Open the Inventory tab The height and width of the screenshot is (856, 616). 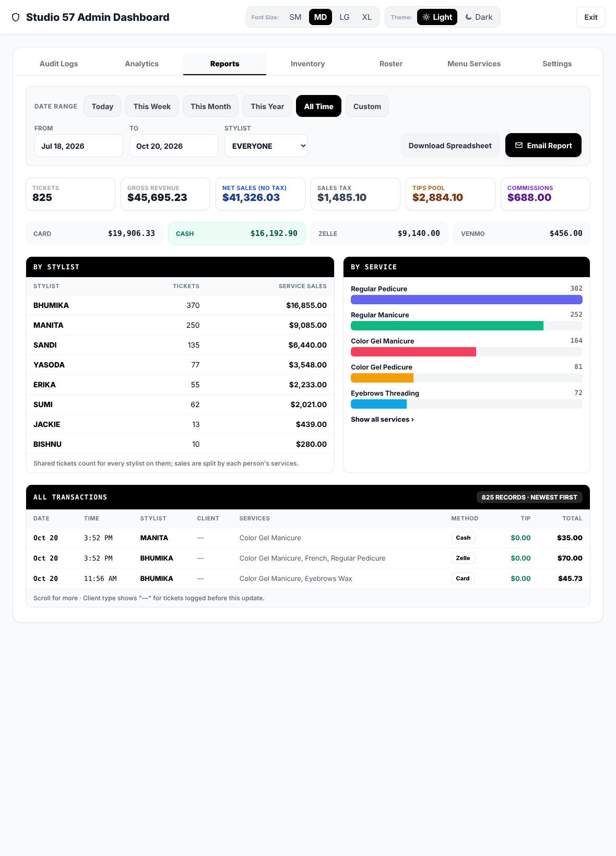[307, 64]
